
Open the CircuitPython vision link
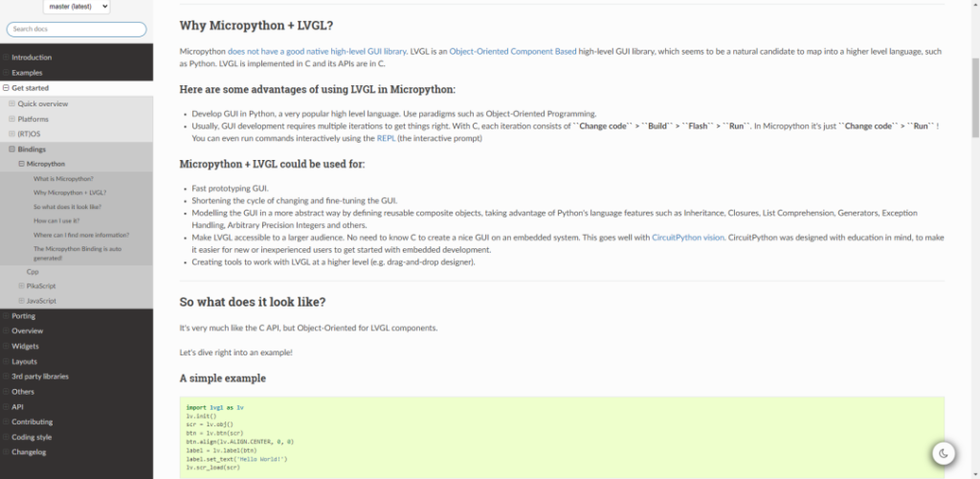point(687,237)
